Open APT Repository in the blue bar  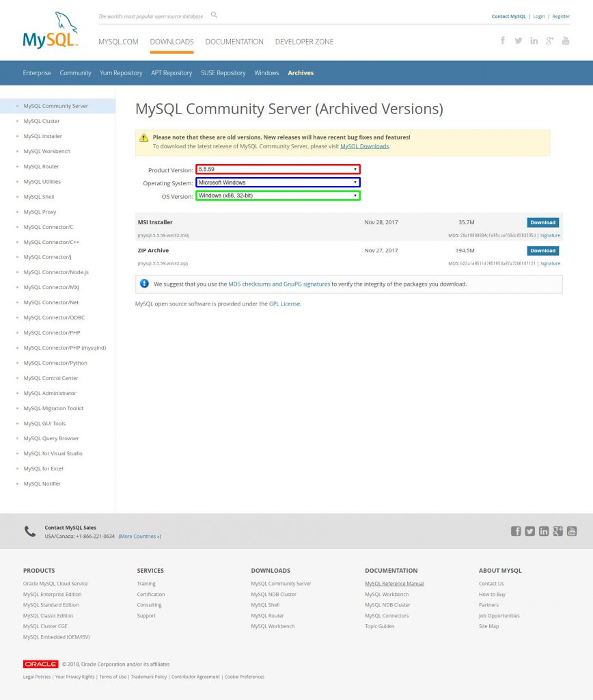171,72
